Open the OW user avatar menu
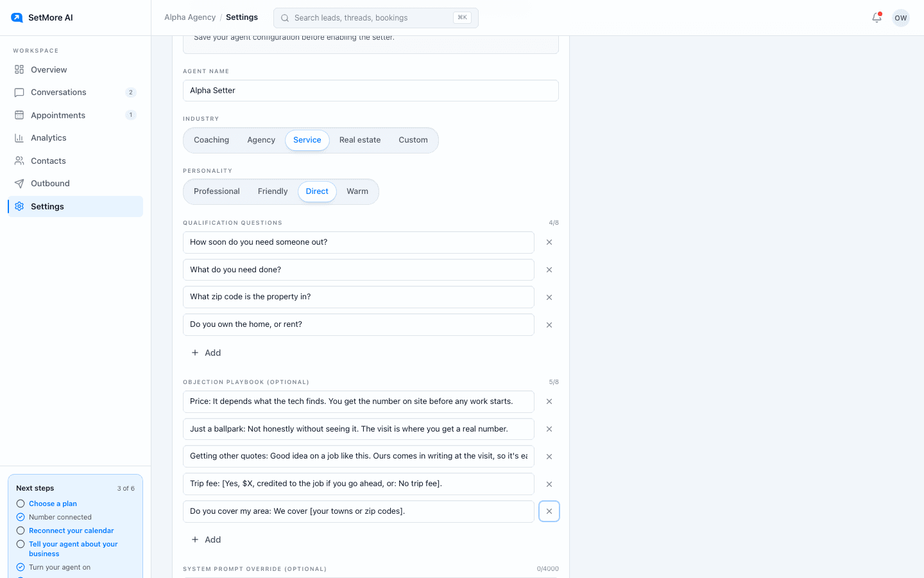This screenshot has width=924, height=578. coord(901,18)
